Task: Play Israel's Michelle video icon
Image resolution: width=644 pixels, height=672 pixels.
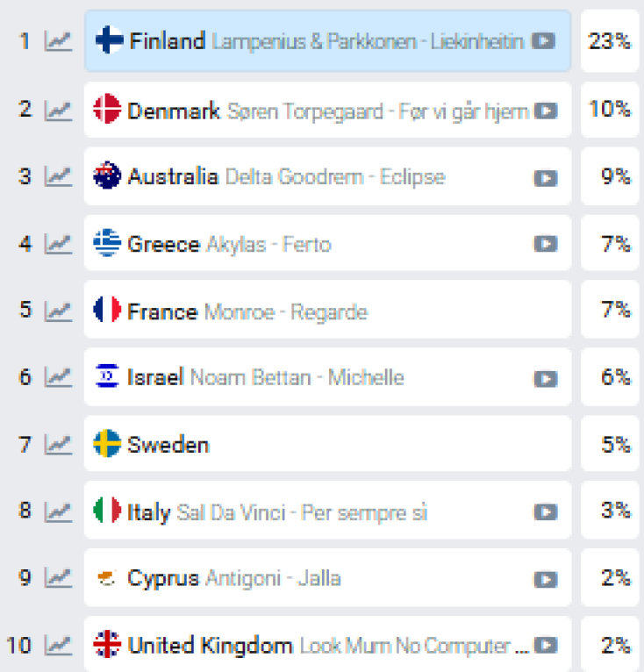Action: (x=545, y=378)
